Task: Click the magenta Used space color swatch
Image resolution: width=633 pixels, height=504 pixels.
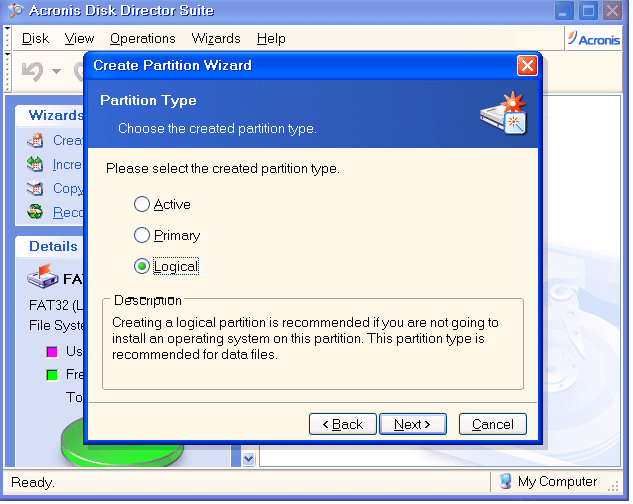Action: (52, 352)
